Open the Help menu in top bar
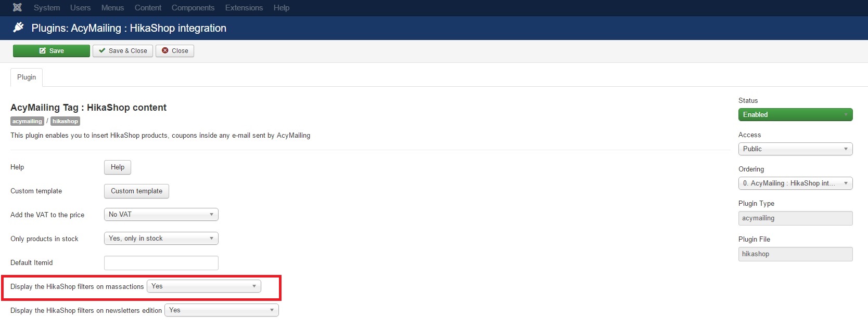This screenshot has height=330, width=868. point(282,8)
